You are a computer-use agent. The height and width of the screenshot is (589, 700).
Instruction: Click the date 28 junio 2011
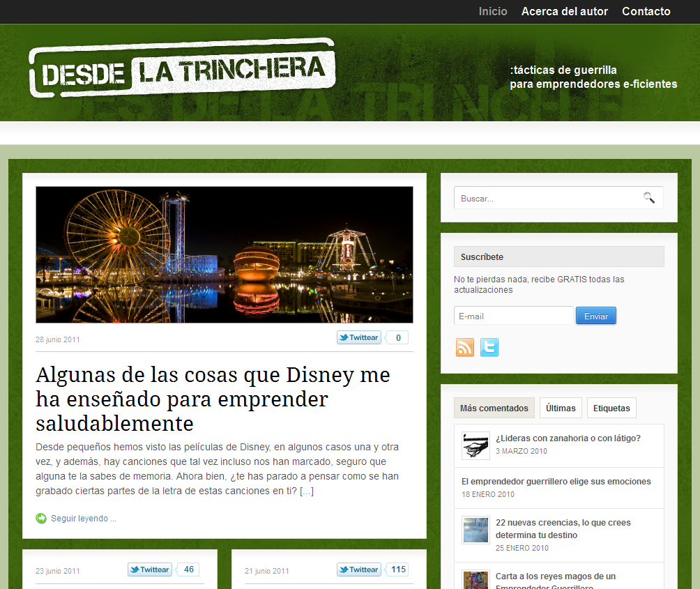[58, 339]
